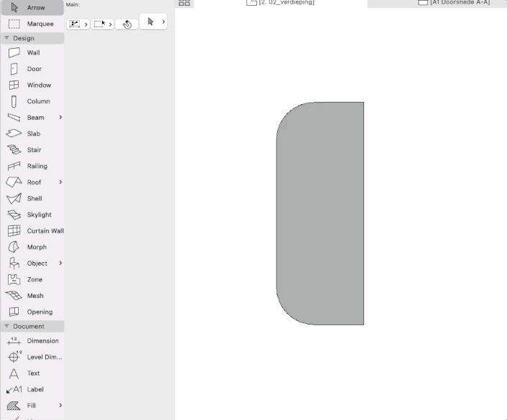Select the Level Dimension tool

[32, 357]
